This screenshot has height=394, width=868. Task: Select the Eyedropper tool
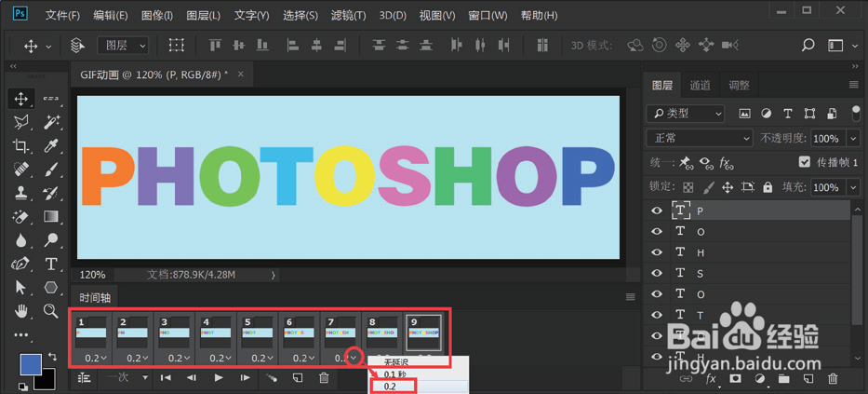tap(51, 145)
